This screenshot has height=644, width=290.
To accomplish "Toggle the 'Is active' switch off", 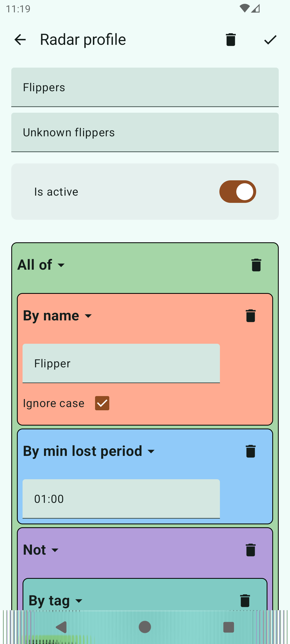I will [238, 192].
